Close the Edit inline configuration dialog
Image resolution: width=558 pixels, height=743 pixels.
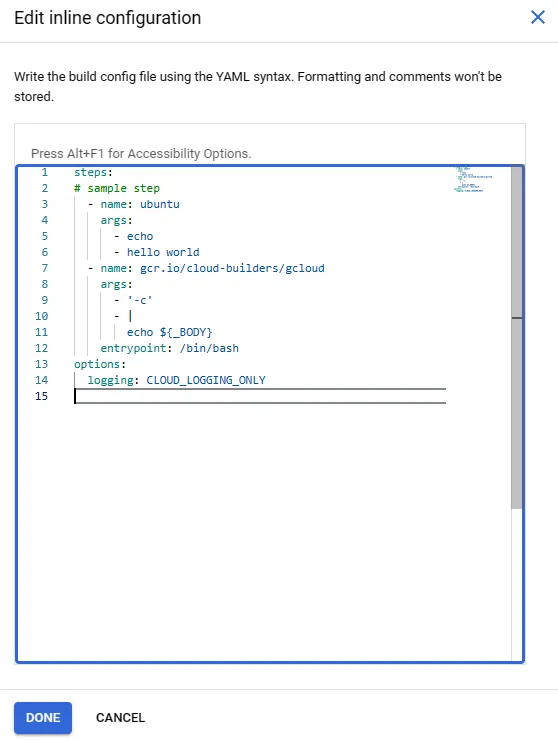click(538, 18)
